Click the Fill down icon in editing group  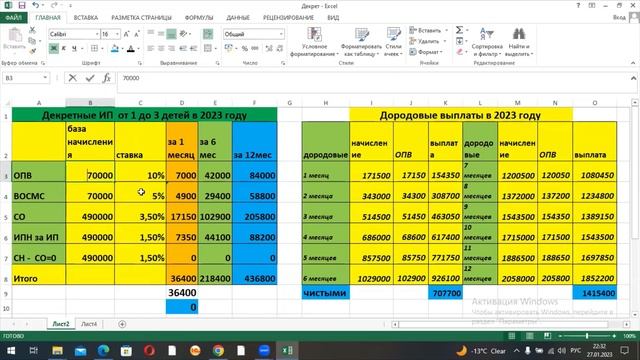[x=460, y=41]
